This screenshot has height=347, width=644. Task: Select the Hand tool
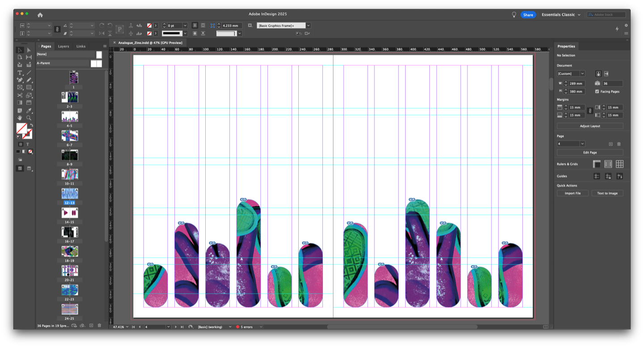[20, 118]
